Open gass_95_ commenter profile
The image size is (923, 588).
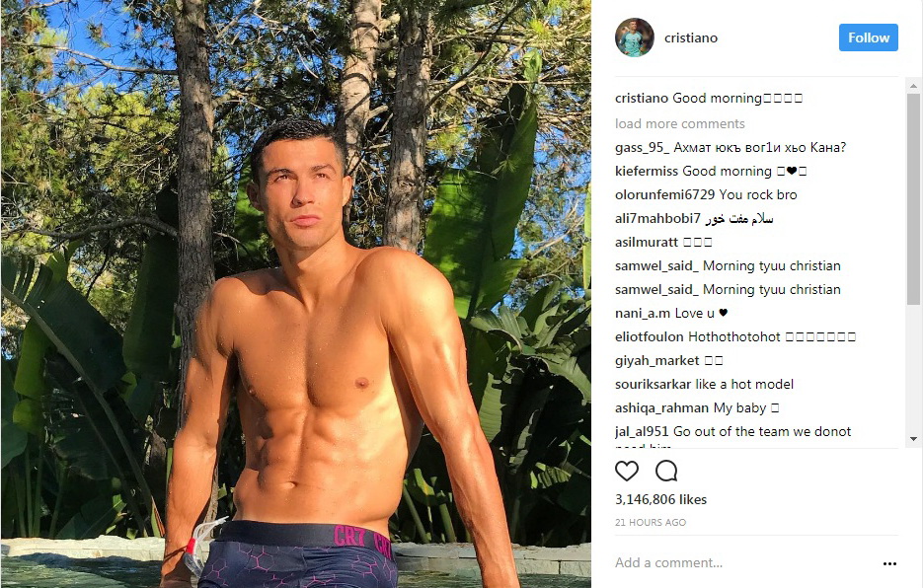(x=643, y=148)
